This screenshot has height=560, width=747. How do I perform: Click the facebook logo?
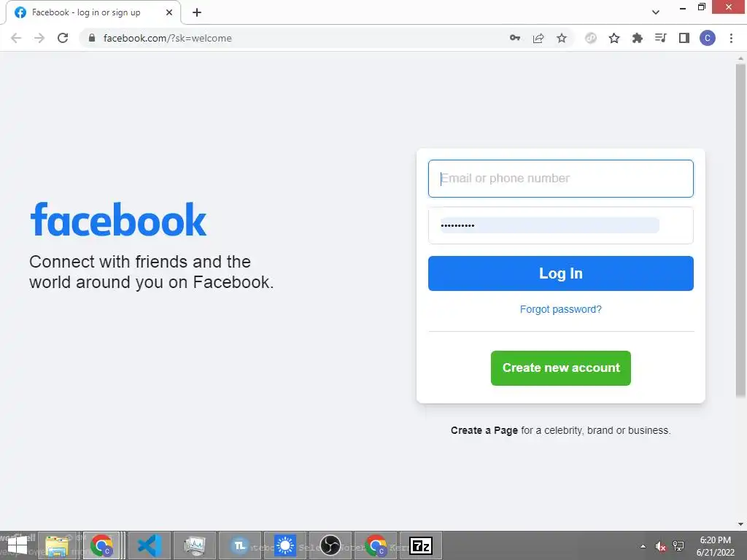tap(118, 219)
